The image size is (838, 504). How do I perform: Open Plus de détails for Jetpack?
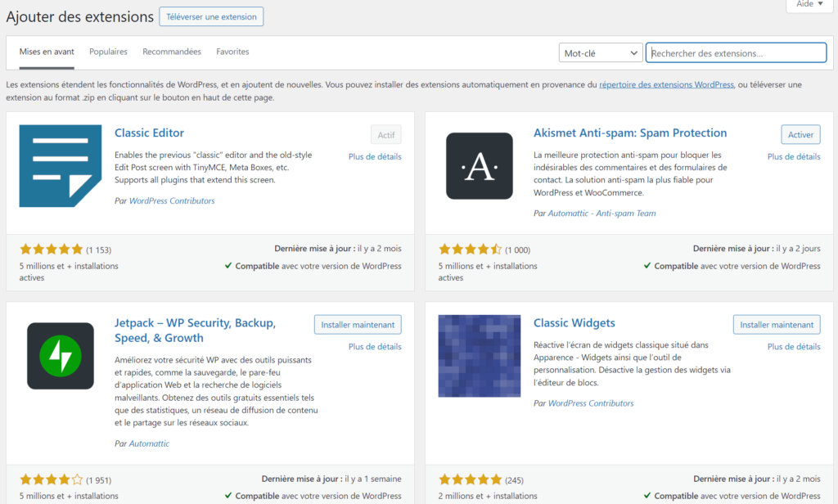point(375,347)
